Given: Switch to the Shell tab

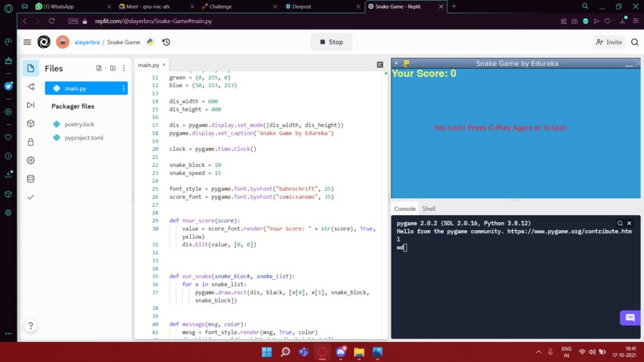Looking at the screenshot, I should coord(428,209).
